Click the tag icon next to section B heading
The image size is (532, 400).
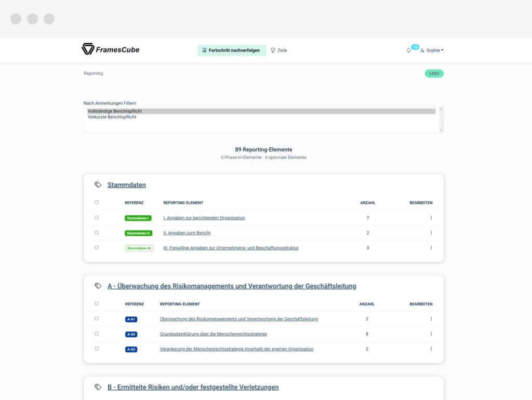pyautogui.click(x=98, y=387)
